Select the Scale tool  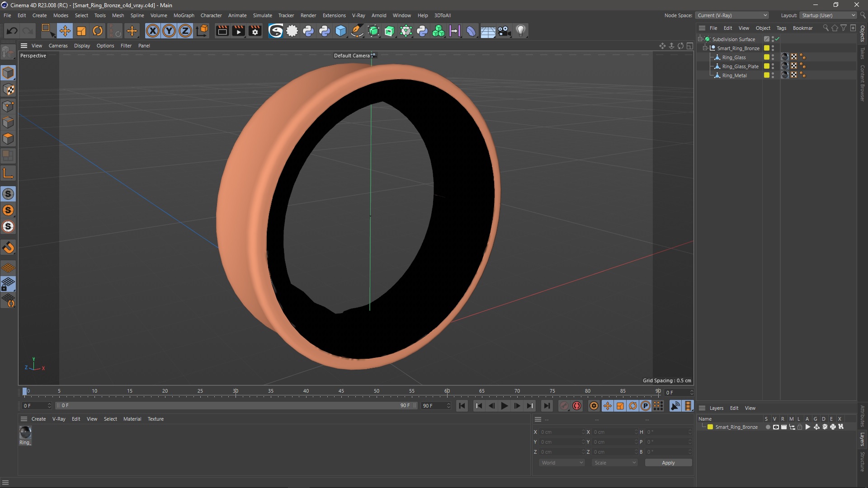click(x=81, y=31)
